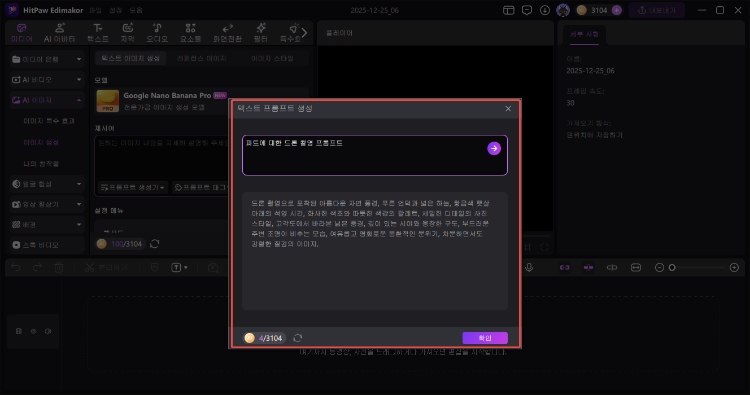Open the Media (미디어) tab
This screenshot has width=750, height=395.
point(22,33)
